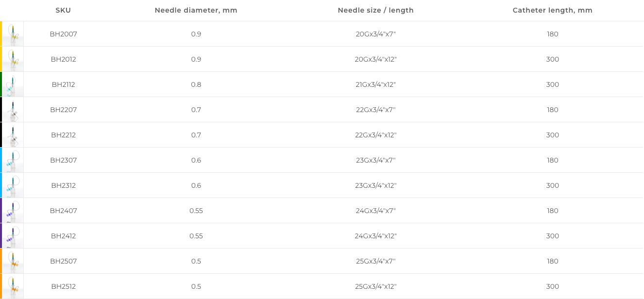Click the Needle diameter, mm header
The image size is (644, 299).
coord(196,10)
